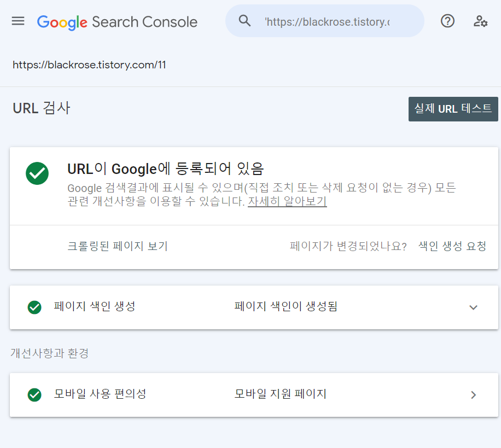
Task: Open the hamburger navigation menu
Action: coord(18,21)
